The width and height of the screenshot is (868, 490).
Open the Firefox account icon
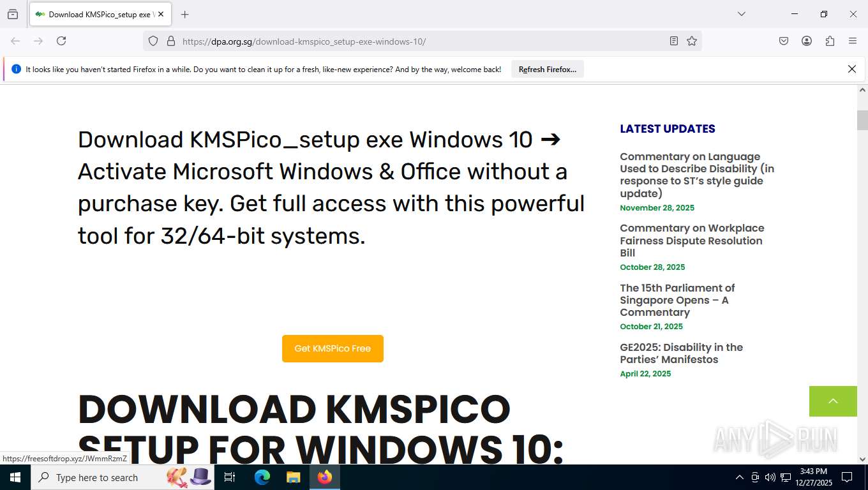coord(807,41)
